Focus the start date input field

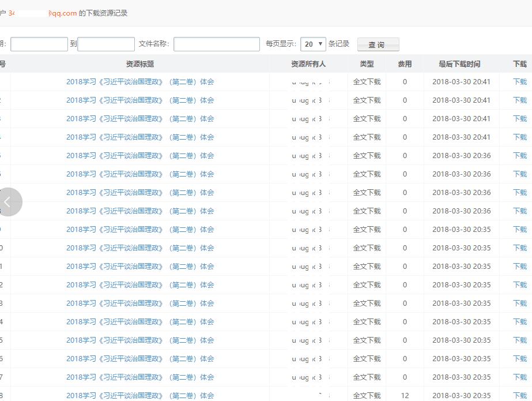(x=39, y=44)
